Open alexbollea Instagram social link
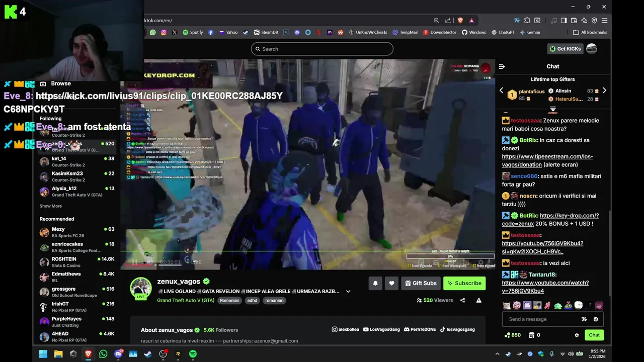This screenshot has width=644, height=362. (x=346, y=329)
